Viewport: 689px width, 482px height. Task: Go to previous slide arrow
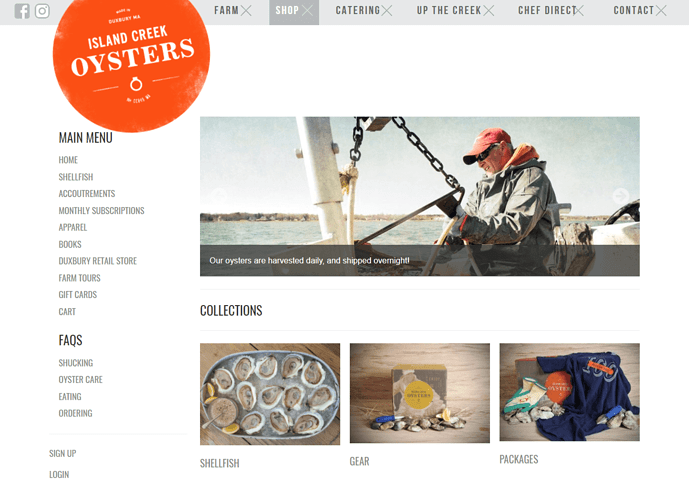[x=218, y=196]
